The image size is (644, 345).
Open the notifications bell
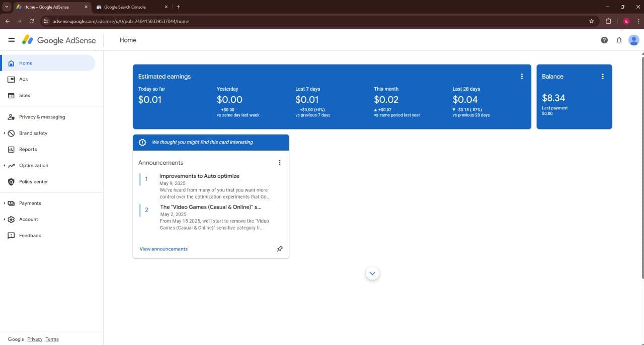pos(619,40)
